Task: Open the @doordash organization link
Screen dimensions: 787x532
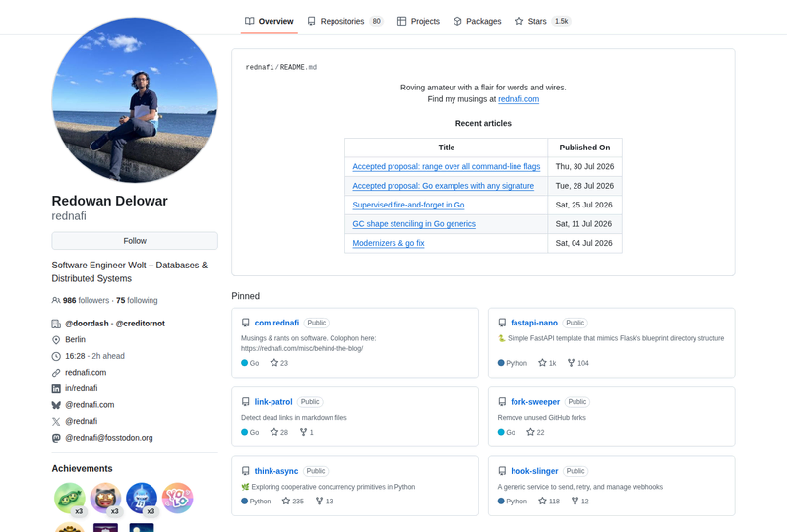Action: [87, 324]
